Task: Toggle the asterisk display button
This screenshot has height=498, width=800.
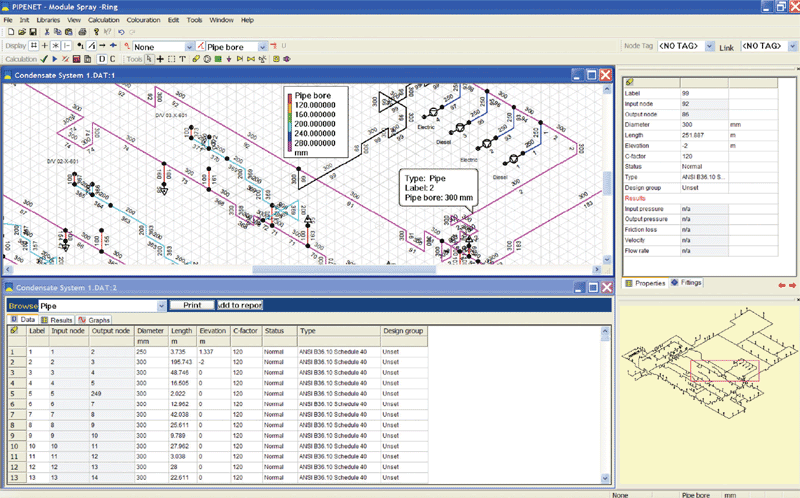Action: point(56,46)
